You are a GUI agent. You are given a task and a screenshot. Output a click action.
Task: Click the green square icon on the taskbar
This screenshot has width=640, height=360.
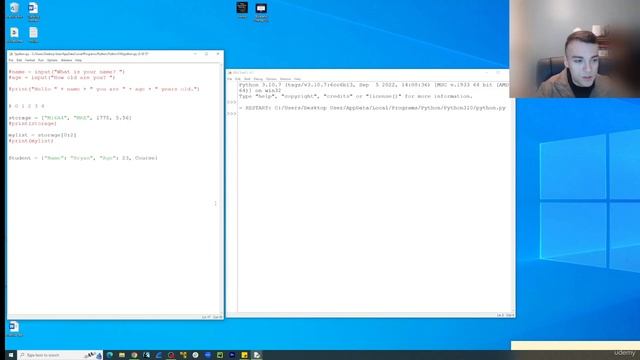(x=220, y=355)
